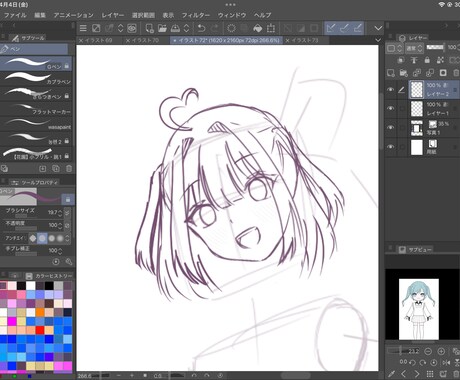Click the clear/delete sun-shaped icon
The image size is (460, 380).
[231, 28]
